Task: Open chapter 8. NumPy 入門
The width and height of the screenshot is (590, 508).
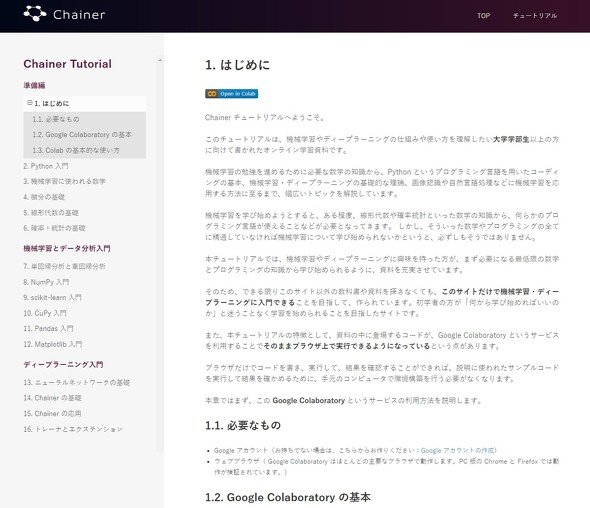Action: click(x=46, y=282)
